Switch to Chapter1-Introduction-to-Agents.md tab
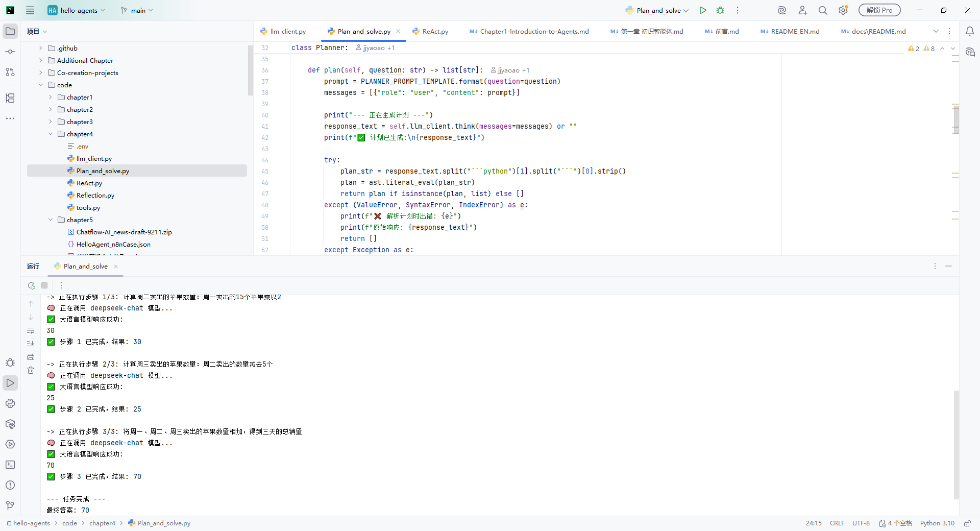Image resolution: width=980 pixels, height=531 pixels. click(x=529, y=31)
